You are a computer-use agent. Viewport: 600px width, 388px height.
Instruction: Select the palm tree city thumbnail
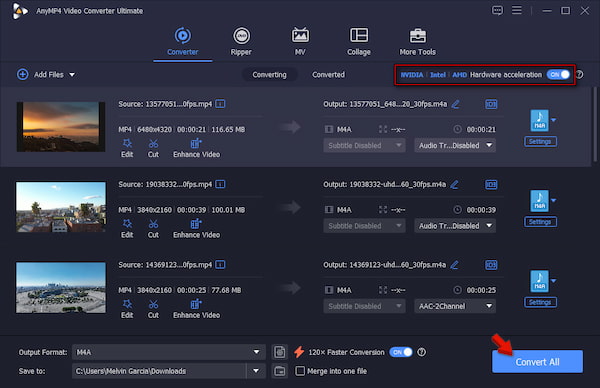pos(61,207)
